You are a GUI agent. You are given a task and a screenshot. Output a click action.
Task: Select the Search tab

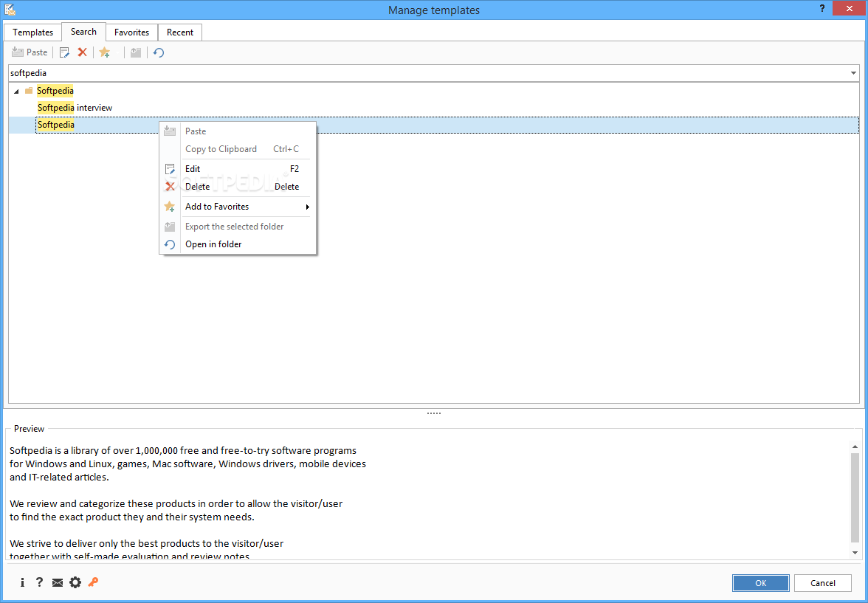tap(83, 32)
